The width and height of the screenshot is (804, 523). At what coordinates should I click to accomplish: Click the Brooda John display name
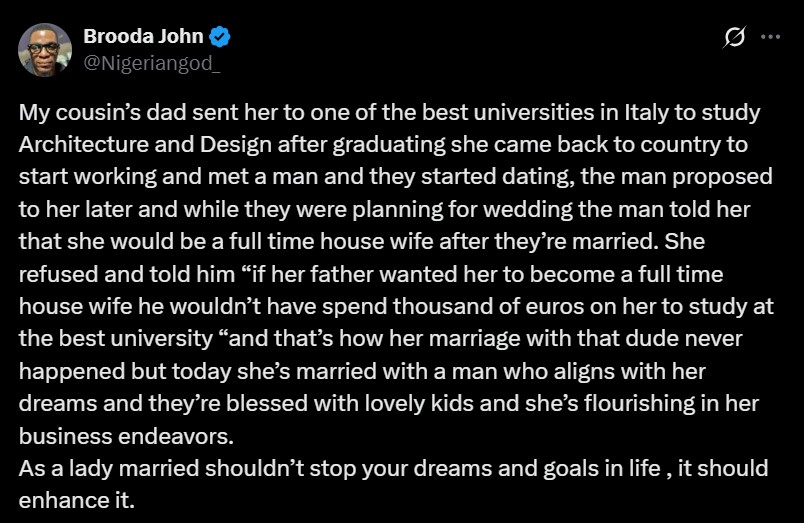click(144, 38)
